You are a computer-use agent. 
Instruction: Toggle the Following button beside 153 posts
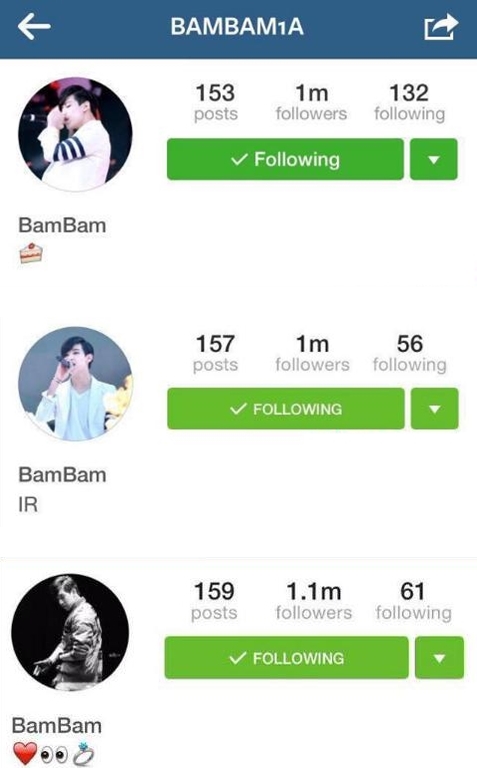pyautogui.click(x=285, y=159)
